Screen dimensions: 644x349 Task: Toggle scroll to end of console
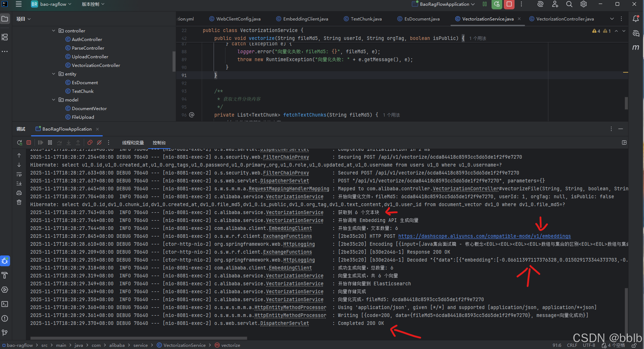tap(19, 183)
